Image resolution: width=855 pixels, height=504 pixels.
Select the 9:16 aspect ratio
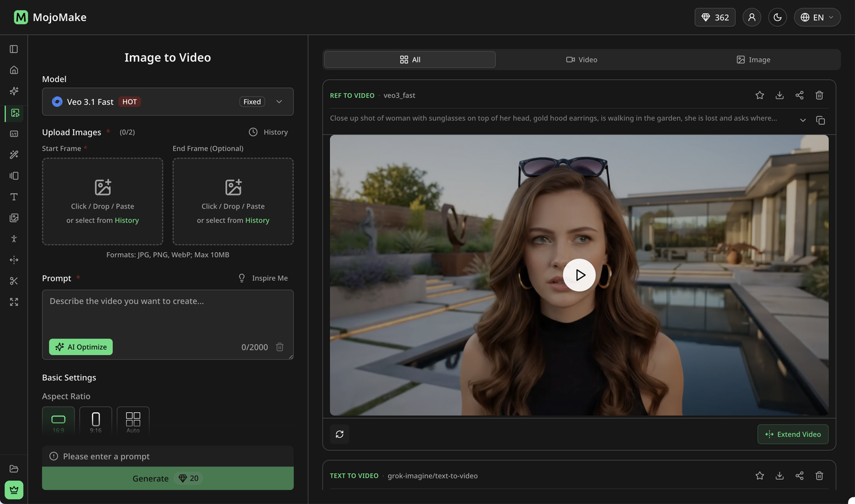[x=96, y=421]
